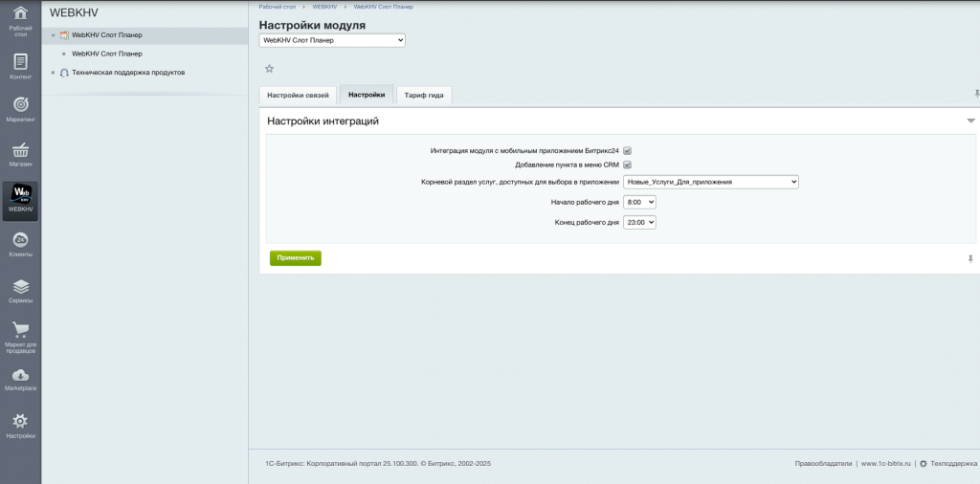Go to the Маркетинг sidebar icon

pyautogui.click(x=20, y=106)
